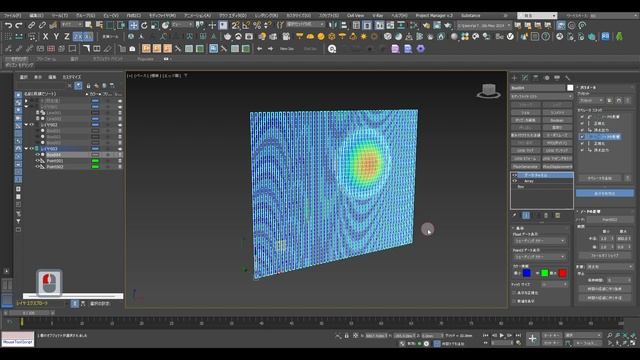
Task: Click the Boolean modifier button
Action: (557, 120)
